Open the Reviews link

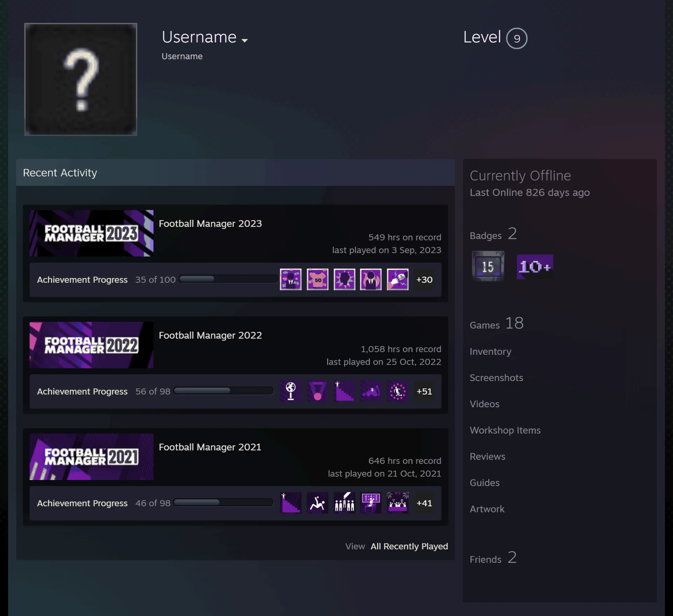pos(488,456)
